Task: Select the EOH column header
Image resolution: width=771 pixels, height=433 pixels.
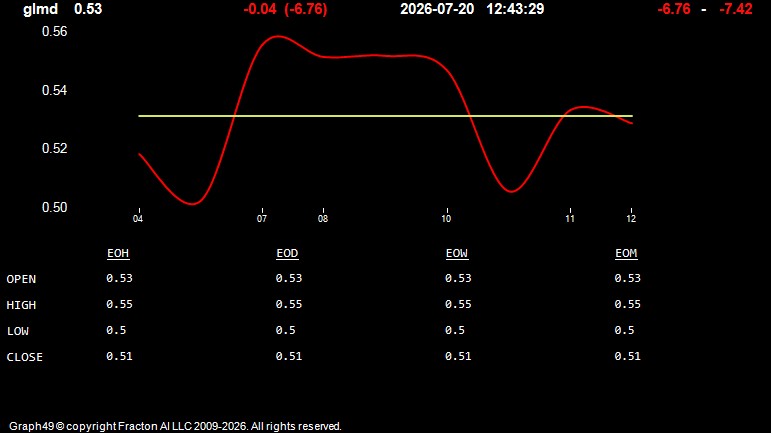Action: pyautogui.click(x=118, y=253)
